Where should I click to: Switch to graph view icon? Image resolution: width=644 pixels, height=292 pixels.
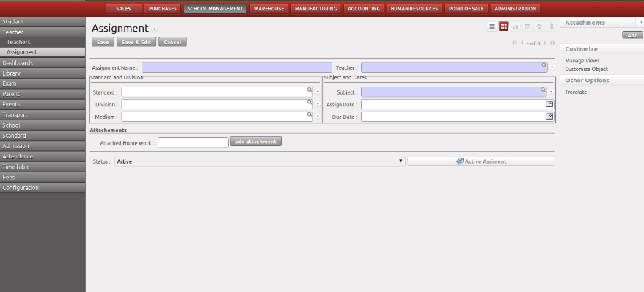(x=516, y=26)
